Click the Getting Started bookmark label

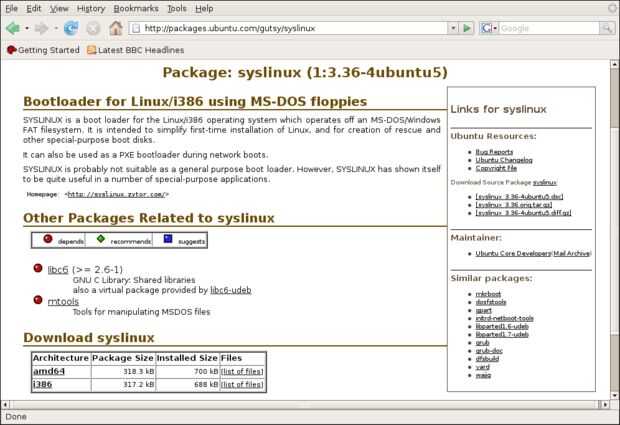tap(49, 50)
